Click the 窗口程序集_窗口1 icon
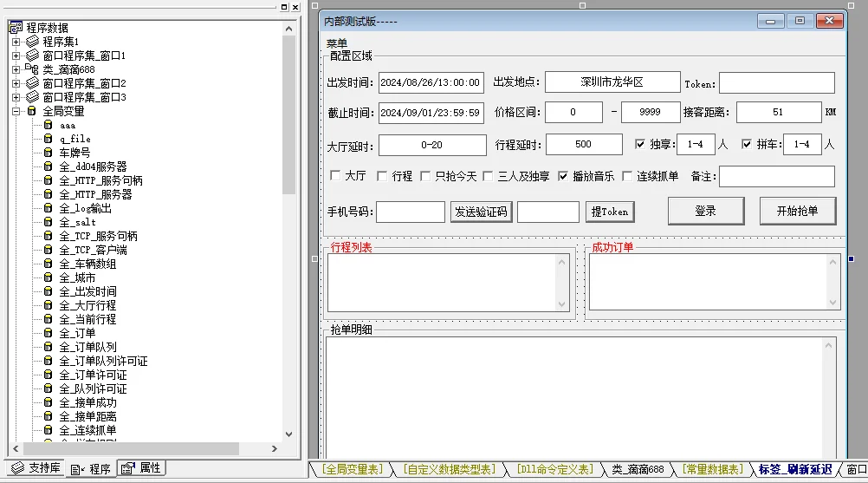 [33, 55]
